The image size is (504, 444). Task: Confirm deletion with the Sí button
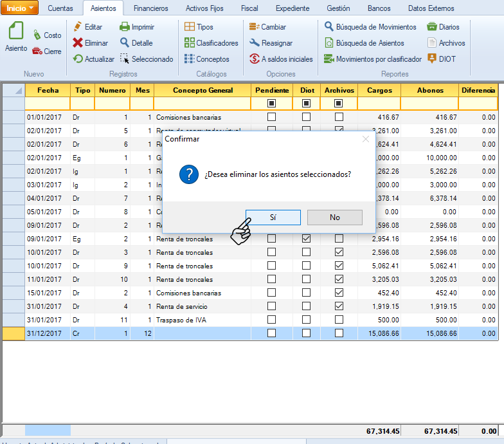coord(273,217)
